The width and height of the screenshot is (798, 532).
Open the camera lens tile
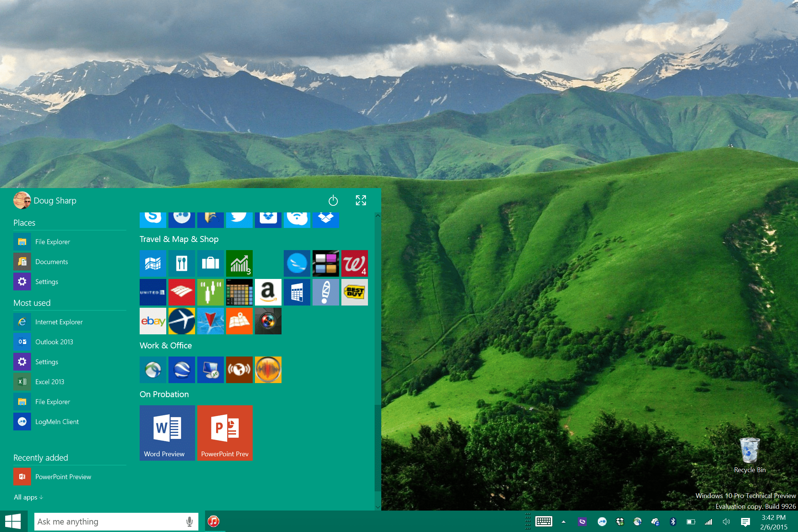[268, 321]
